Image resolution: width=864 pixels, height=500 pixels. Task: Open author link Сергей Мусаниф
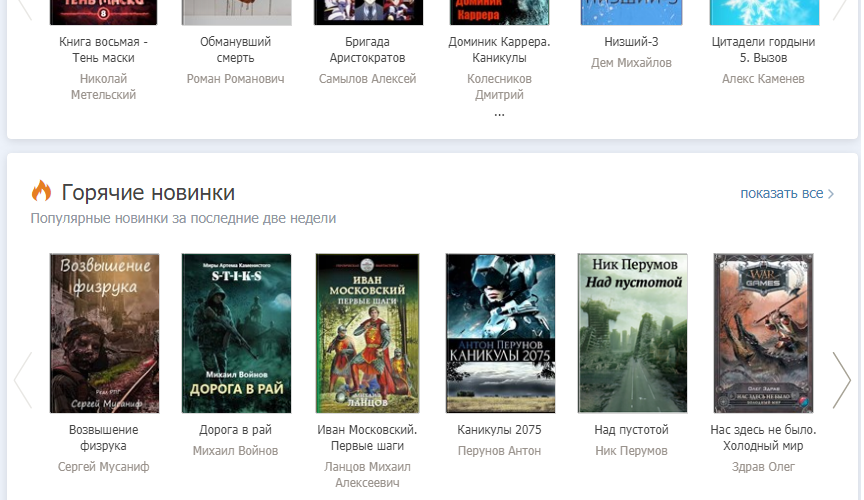pyautogui.click(x=104, y=467)
